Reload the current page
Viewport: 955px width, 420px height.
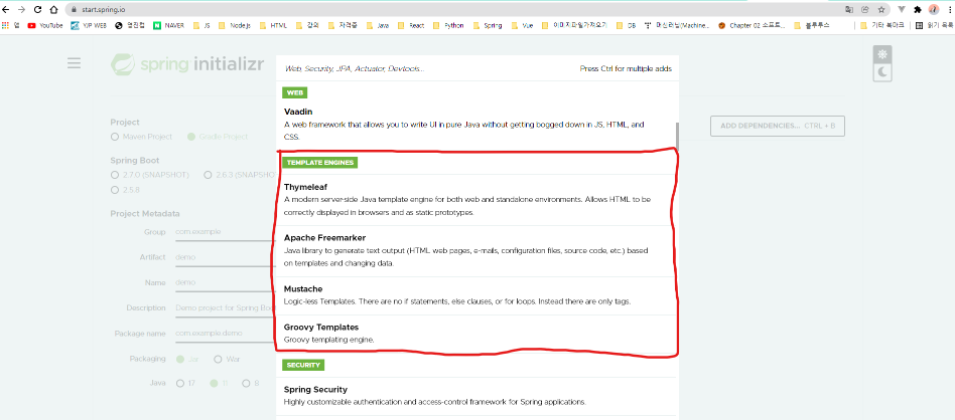click(x=38, y=10)
